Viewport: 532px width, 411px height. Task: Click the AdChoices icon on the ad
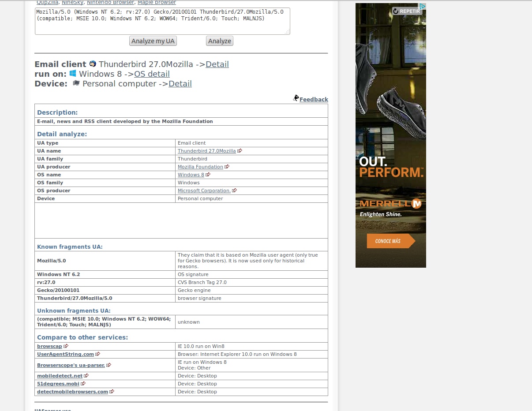click(423, 7)
